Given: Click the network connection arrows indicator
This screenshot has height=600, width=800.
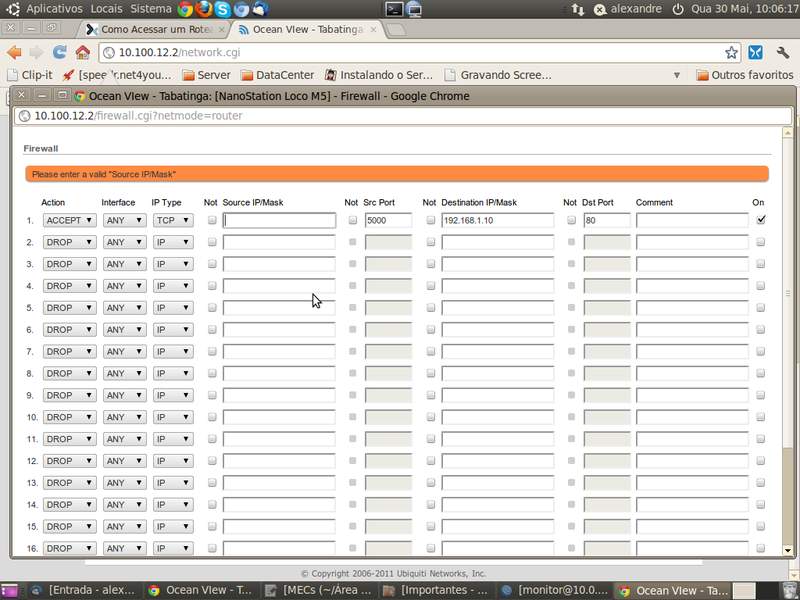Looking at the screenshot, I should 578,9.
